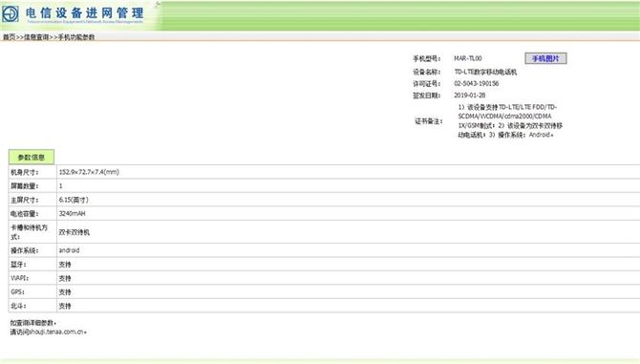Select screen size value 6.15(英寸)
640x364 pixels.
tap(74, 200)
